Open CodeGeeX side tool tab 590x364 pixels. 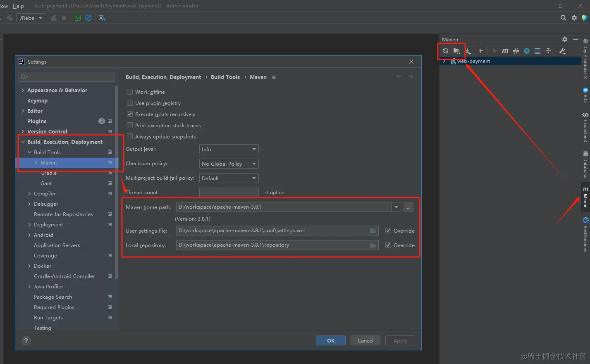[585, 127]
